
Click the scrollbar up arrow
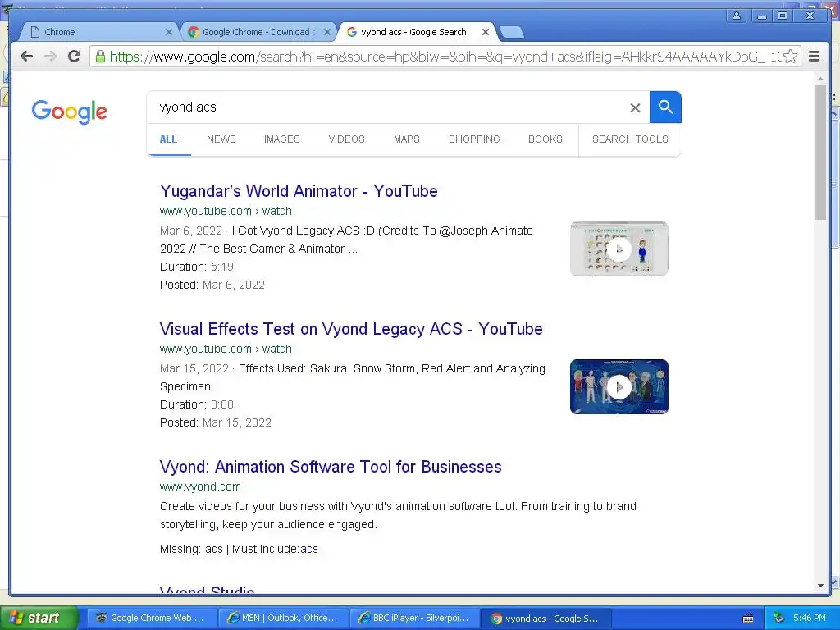point(820,79)
